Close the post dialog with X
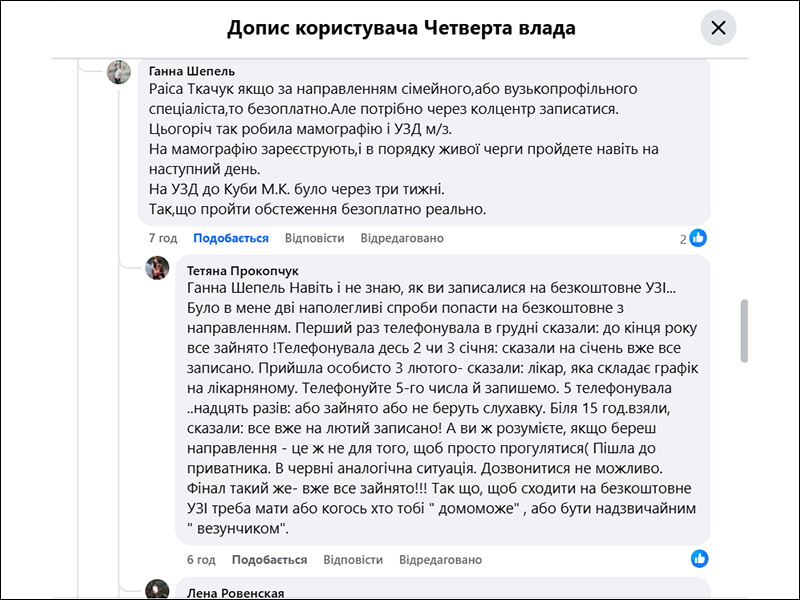 717,28
